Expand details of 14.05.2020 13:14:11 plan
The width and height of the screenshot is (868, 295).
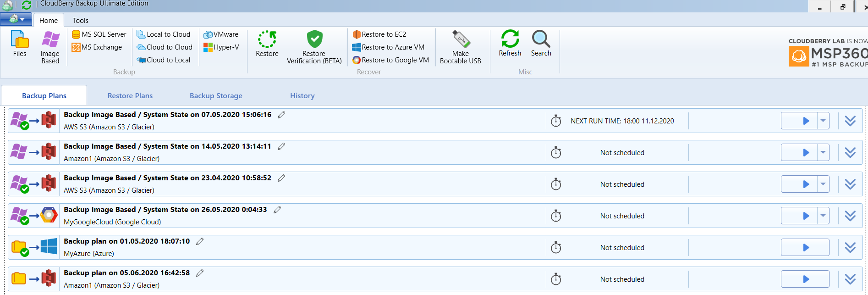(x=850, y=152)
